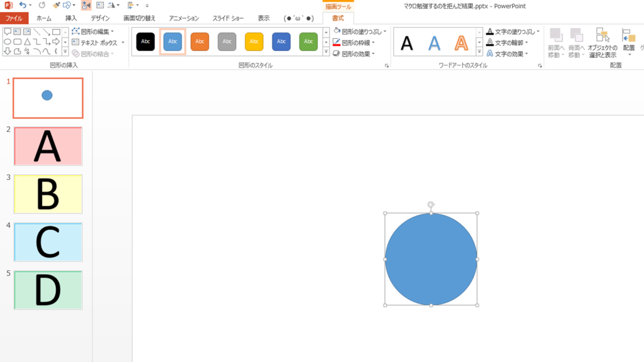Apply the gray Abc shape style

coord(226,41)
